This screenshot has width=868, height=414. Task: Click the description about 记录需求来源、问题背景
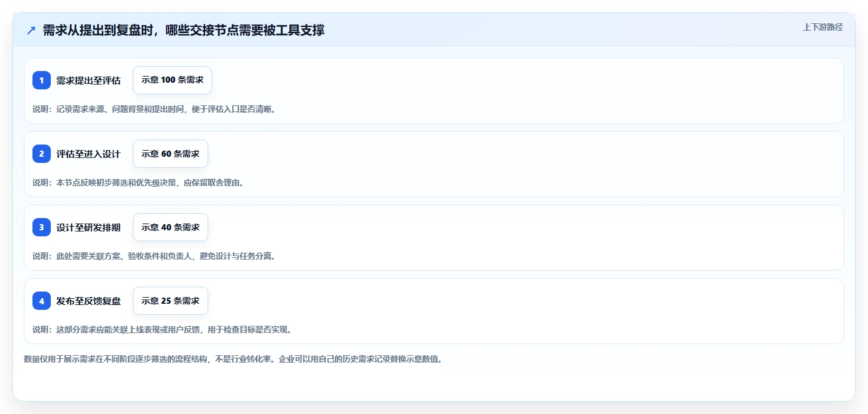154,109
